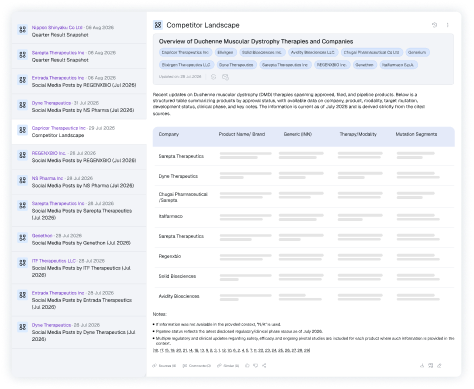Viewport: 474px width, 389px height.
Task: Select the Avidity Biosciences LLC tag chip
Action: click(x=313, y=52)
